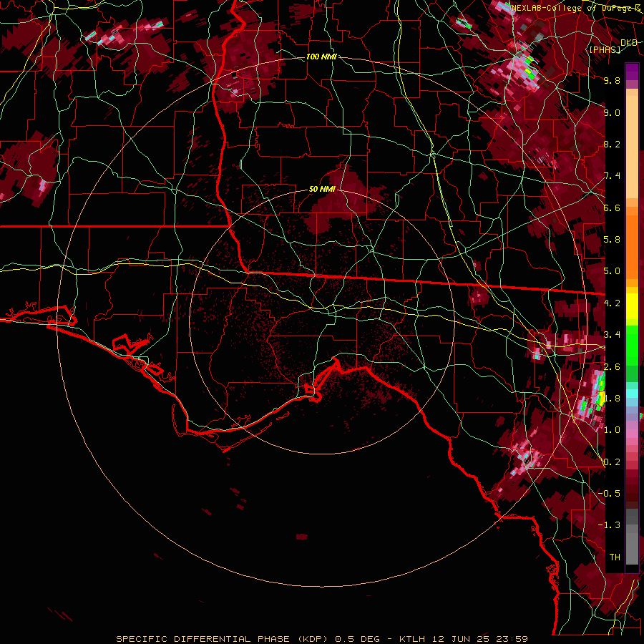Click the DKB unit label
Viewport: 644px width, 644px height.
pyautogui.click(x=628, y=42)
